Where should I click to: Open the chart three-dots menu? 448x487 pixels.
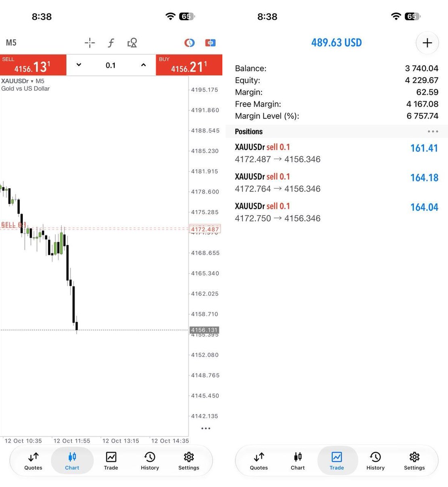[206, 428]
